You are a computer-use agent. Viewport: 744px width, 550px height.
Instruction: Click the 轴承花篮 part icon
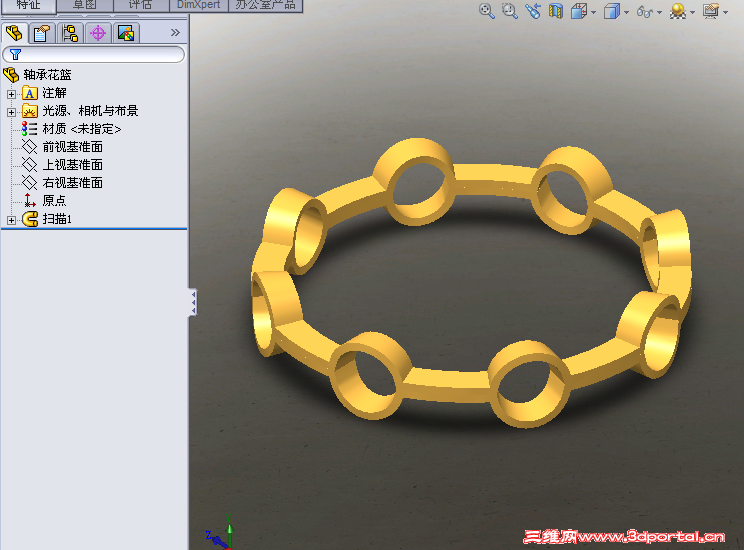11,75
